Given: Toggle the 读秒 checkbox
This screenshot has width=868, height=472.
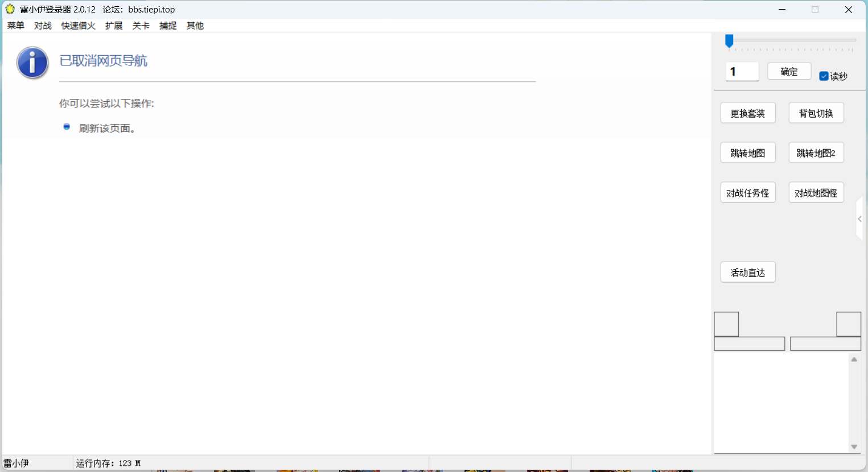Looking at the screenshot, I should coord(824,76).
